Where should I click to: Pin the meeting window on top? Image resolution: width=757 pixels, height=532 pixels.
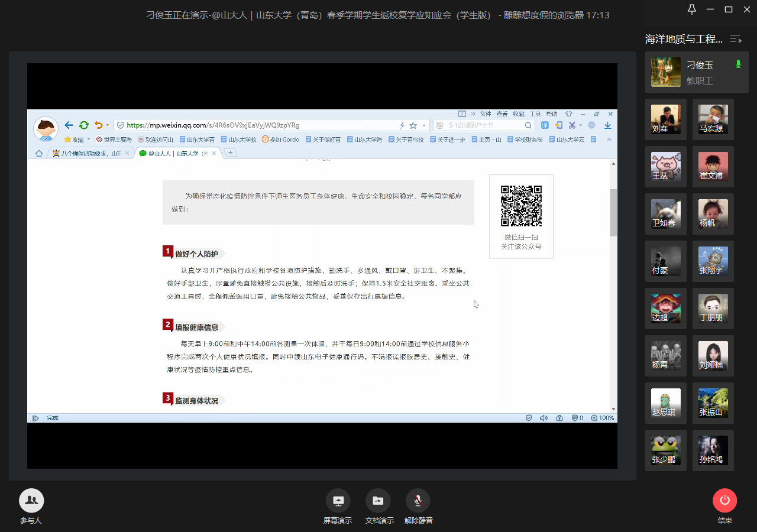[x=691, y=9]
